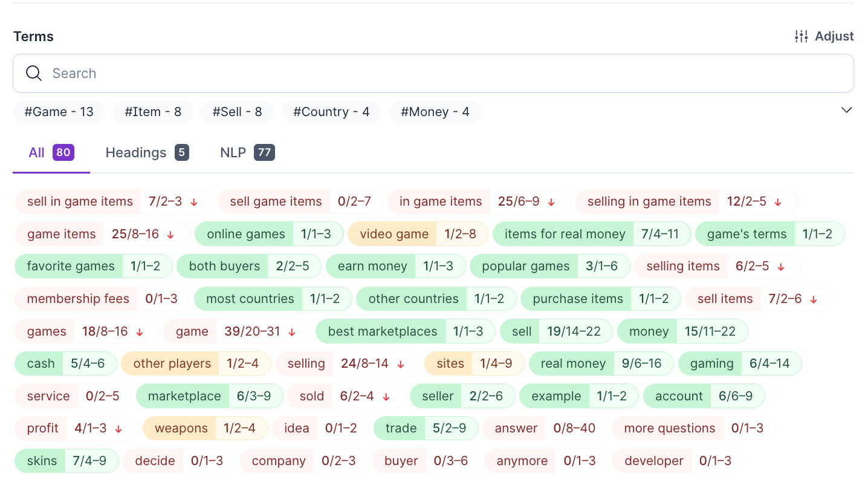The height and width of the screenshot is (479, 868).
Task: Select the All terms tab
Action: 51,152
